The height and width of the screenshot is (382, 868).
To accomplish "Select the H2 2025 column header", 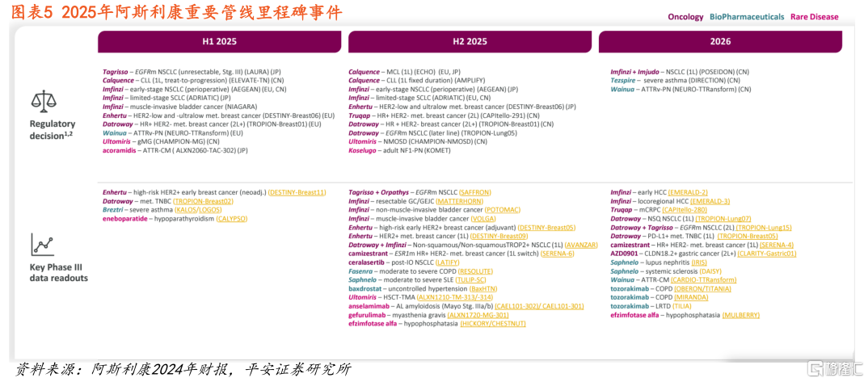I will 470,41.
